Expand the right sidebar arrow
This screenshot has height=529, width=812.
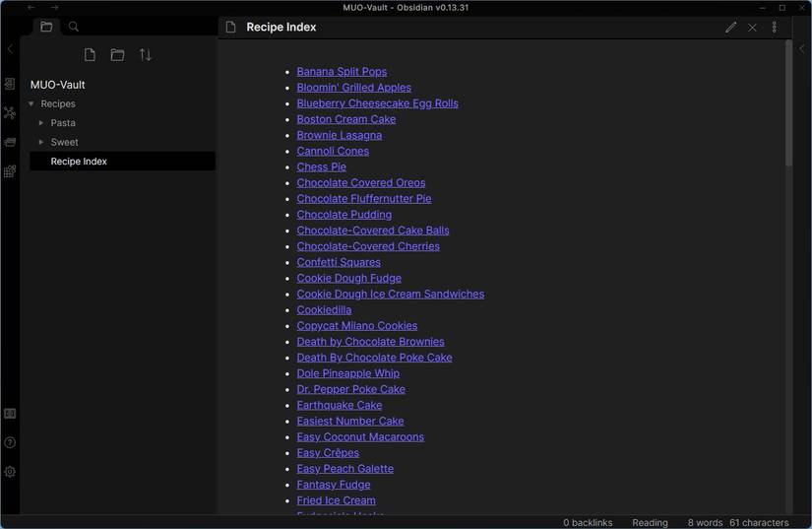[x=802, y=49]
